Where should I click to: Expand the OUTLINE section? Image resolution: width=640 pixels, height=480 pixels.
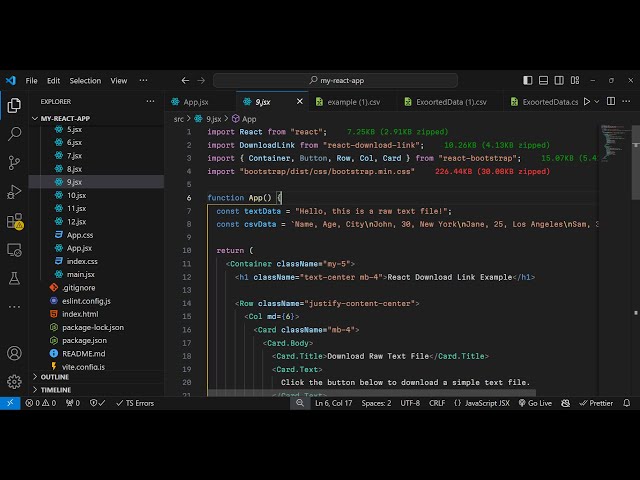pos(55,377)
